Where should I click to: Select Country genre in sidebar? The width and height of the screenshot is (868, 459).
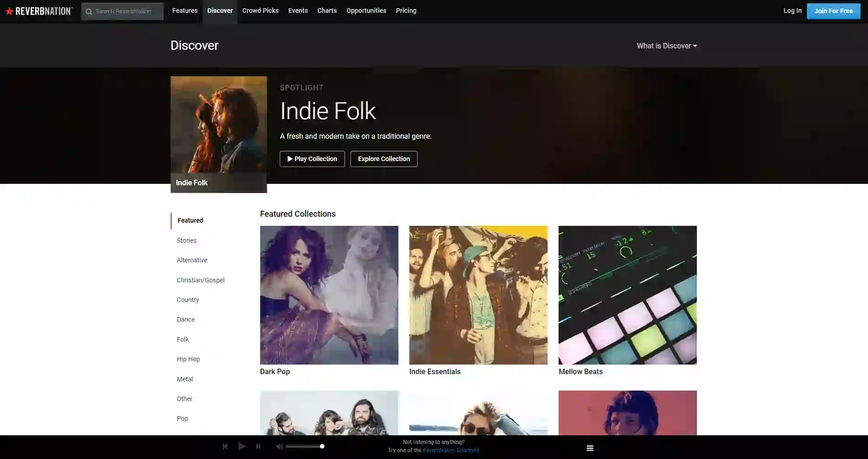(x=188, y=300)
